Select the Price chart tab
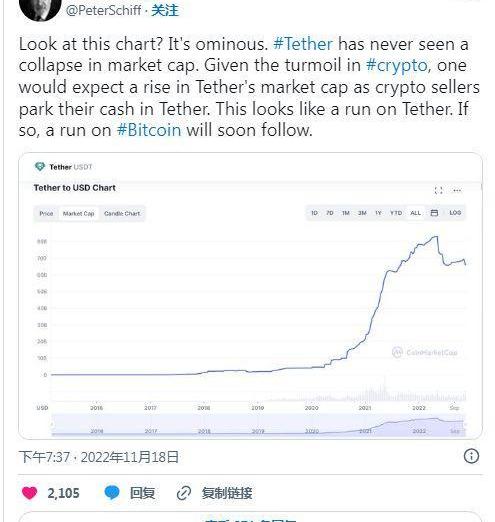 (46, 213)
